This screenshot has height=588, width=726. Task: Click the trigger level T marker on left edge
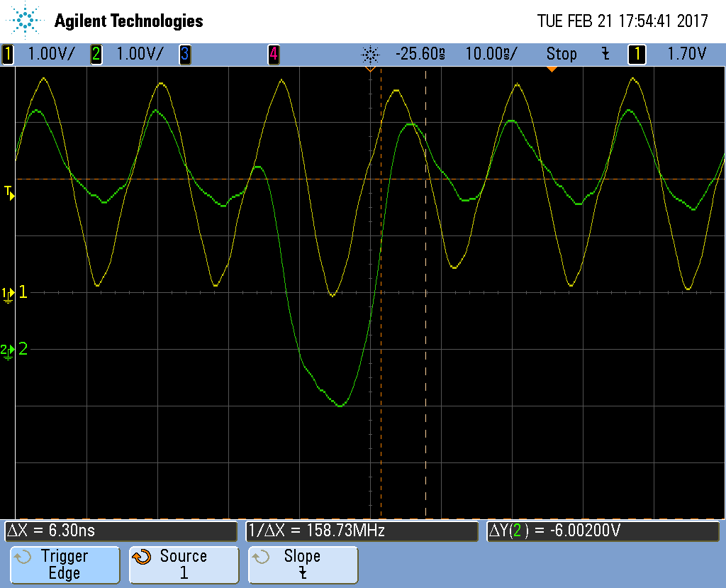(x=9, y=192)
